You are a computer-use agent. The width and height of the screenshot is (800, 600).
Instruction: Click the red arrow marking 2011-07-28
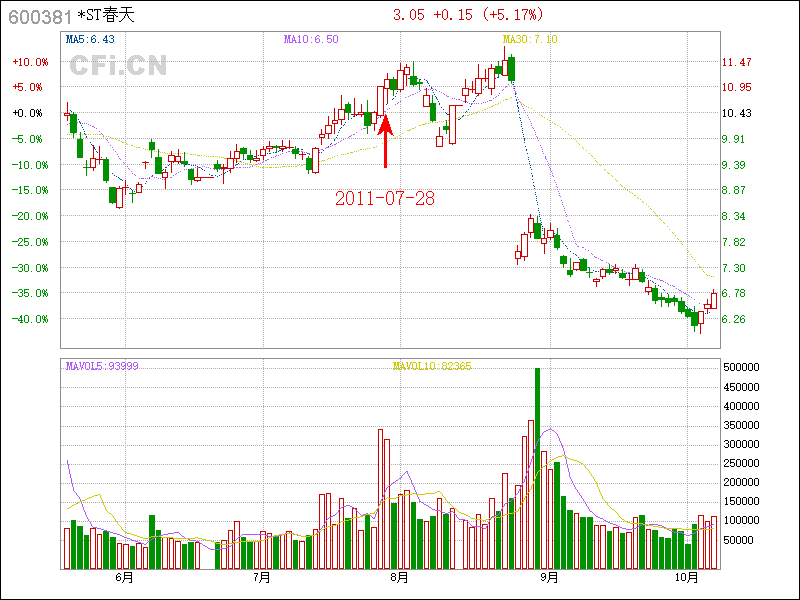(385, 142)
